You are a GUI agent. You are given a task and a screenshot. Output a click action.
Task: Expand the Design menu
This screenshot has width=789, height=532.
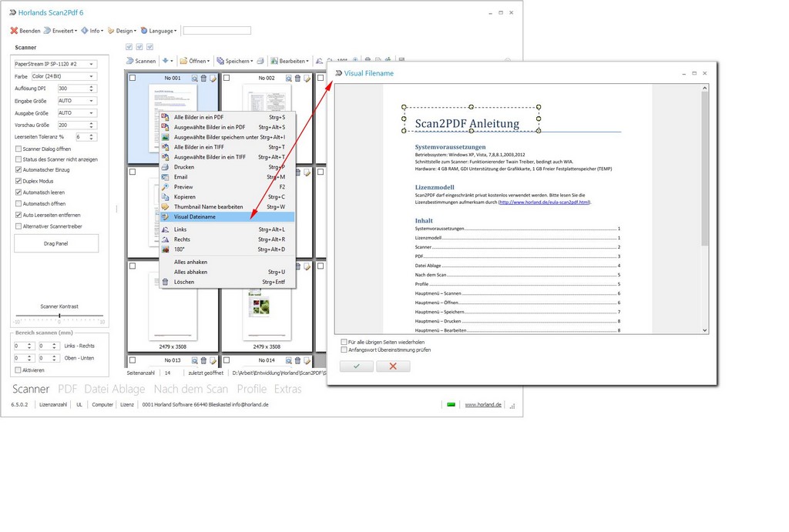(122, 31)
